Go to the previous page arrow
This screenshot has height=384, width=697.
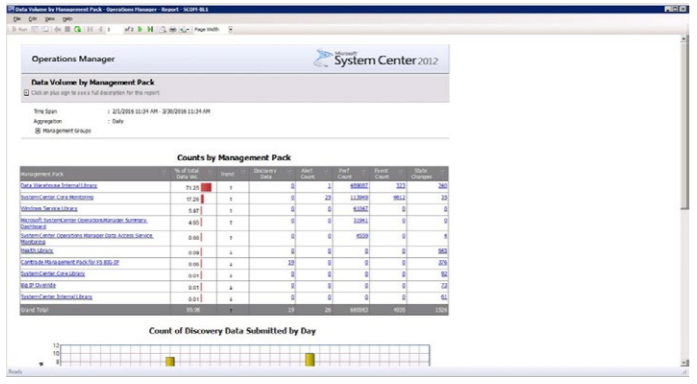100,29
